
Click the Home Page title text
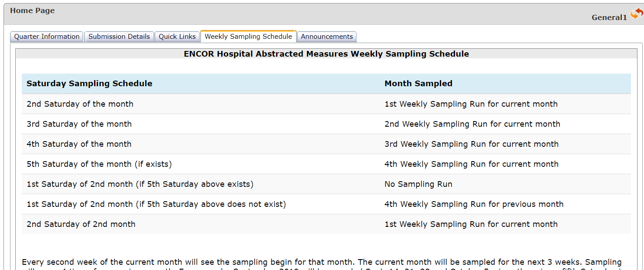[33, 10]
